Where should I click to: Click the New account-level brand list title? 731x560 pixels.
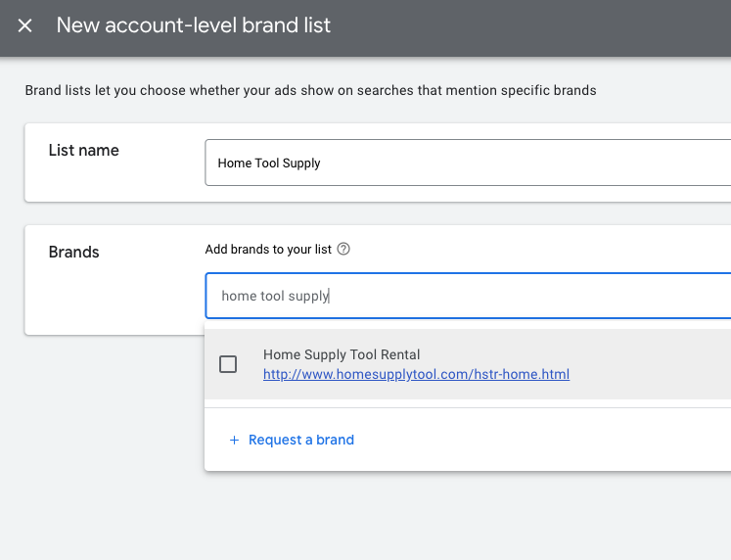[194, 25]
